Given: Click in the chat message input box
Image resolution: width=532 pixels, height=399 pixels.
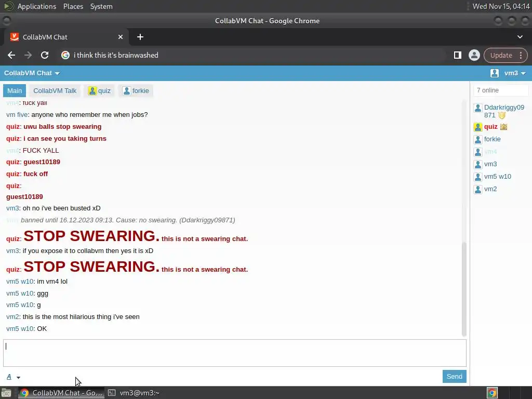Looking at the screenshot, I should coord(235,353).
